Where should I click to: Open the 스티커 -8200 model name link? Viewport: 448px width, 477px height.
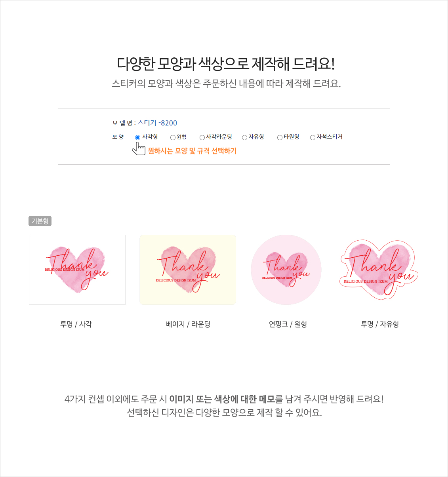[157, 123]
